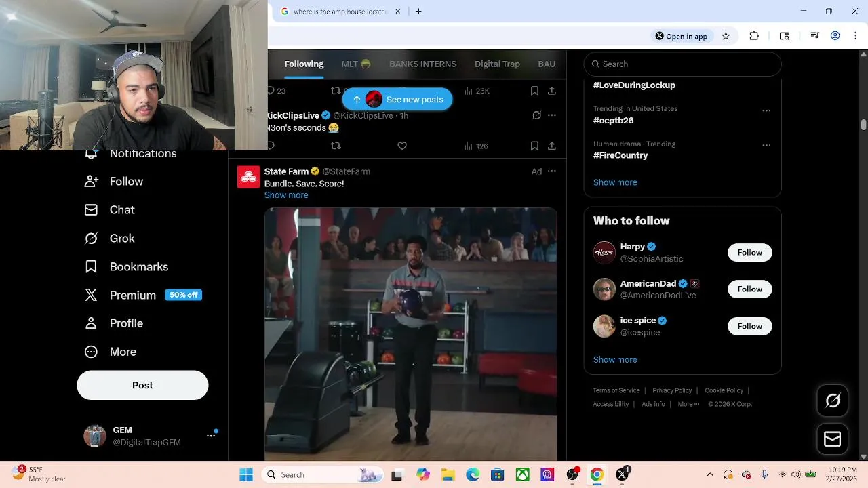Switch to the Following tab
This screenshot has height=488, width=868.
coord(304,64)
